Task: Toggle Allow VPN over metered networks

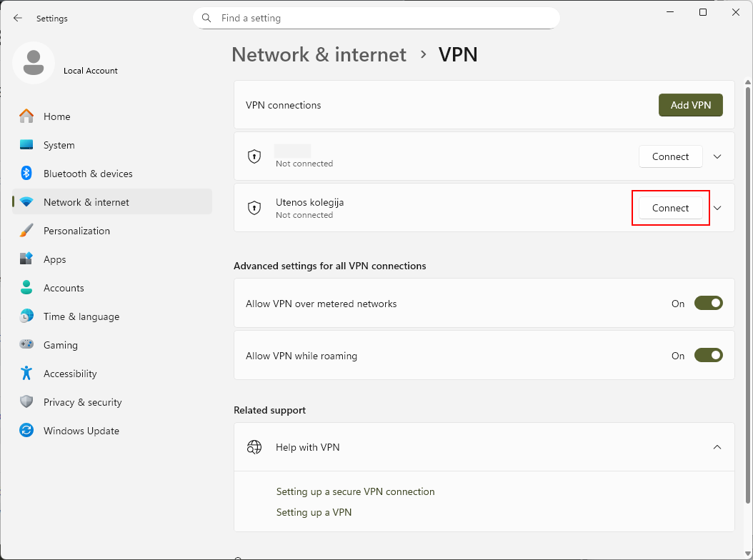Action: point(708,304)
